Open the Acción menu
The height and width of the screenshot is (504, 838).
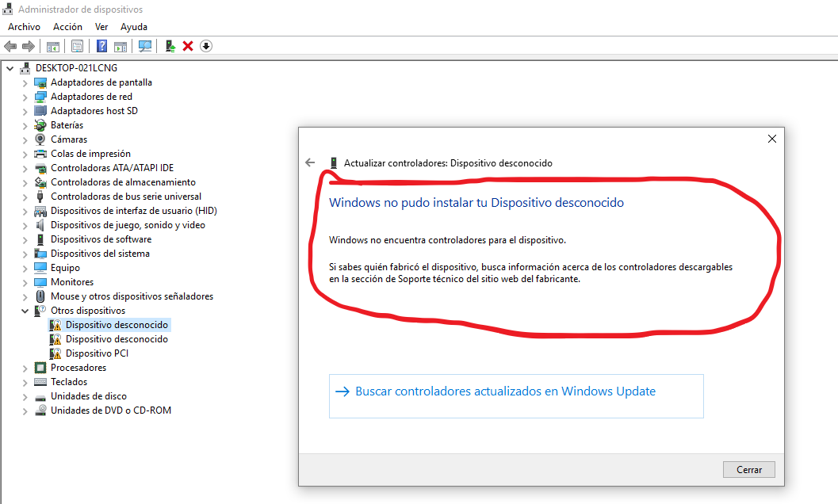[67, 27]
